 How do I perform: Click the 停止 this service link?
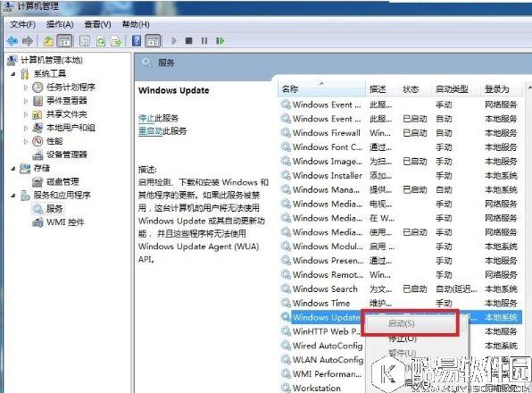click(x=146, y=118)
